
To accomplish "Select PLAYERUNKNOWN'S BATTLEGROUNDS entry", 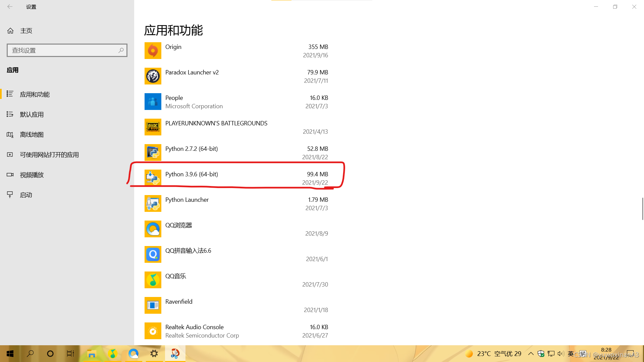I will pos(216,123).
